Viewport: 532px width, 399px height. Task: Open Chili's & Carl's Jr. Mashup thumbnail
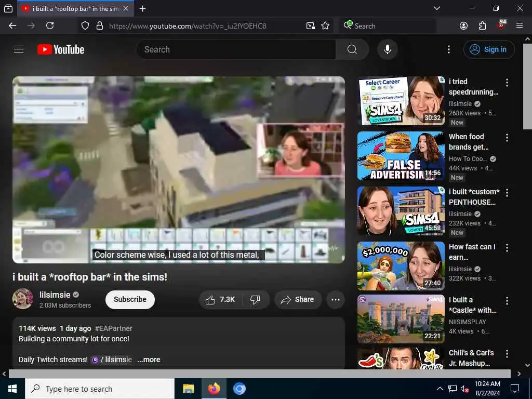point(401,358)
